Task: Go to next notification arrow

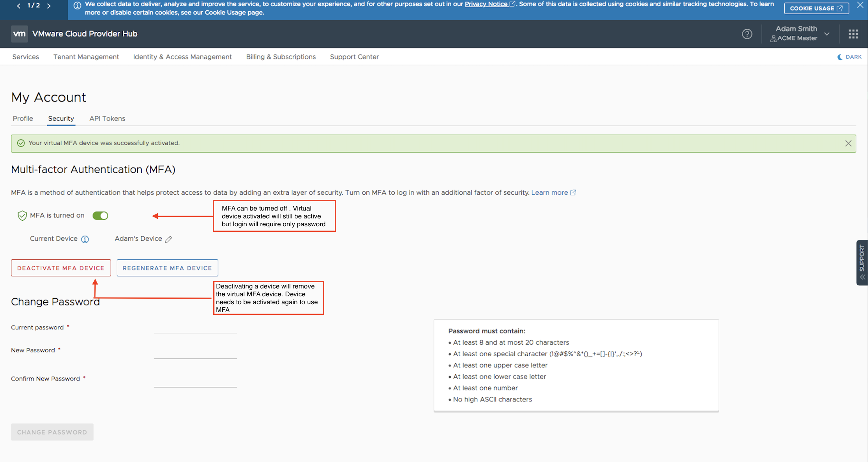Action: pyautogui.click(x=49, y=6)
